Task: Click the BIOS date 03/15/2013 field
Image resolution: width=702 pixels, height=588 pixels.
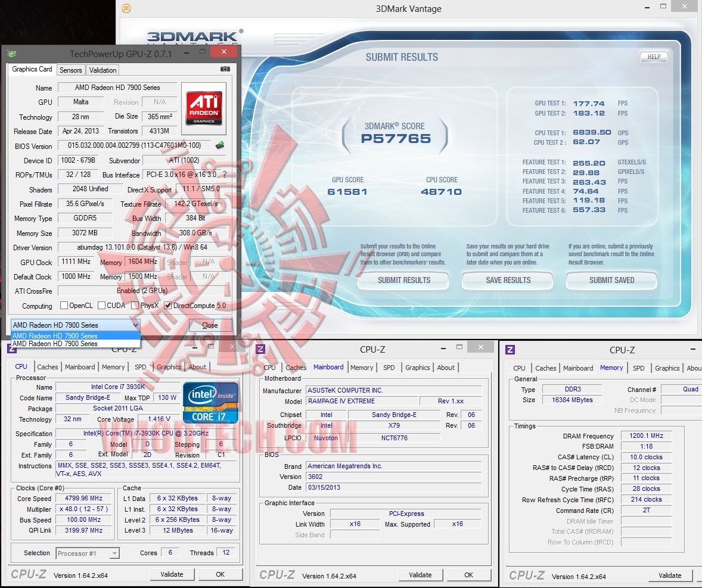Action: tap(393, 487)
